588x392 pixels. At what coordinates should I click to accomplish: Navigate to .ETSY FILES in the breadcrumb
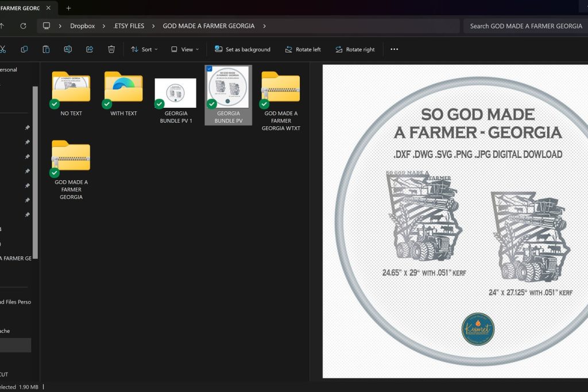click(129, 26)
